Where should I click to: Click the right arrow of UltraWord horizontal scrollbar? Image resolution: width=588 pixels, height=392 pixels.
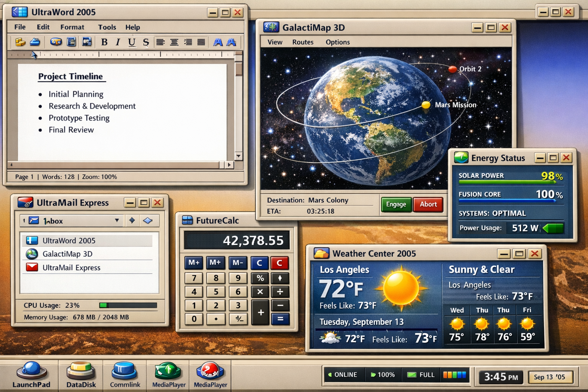[x=229, y=165]
